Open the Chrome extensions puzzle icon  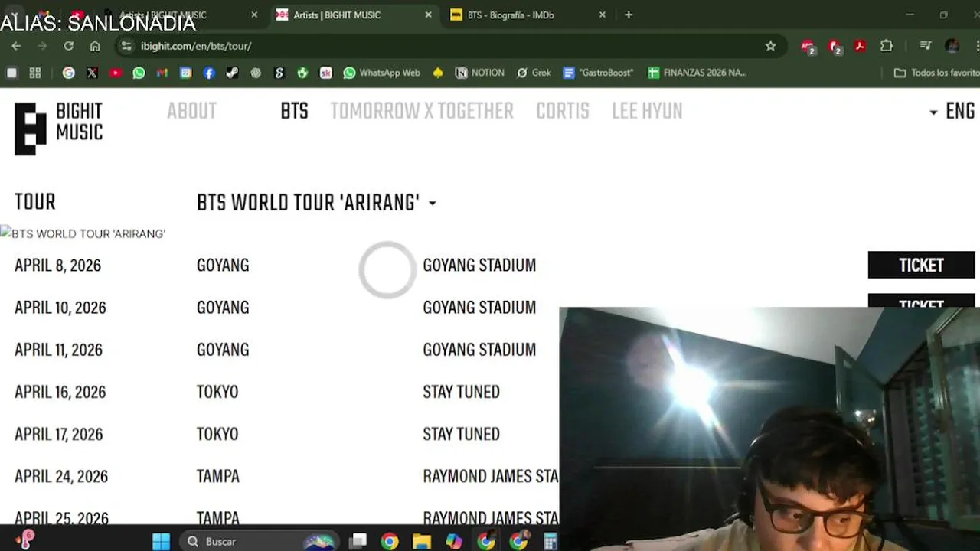tap(887, 46)
